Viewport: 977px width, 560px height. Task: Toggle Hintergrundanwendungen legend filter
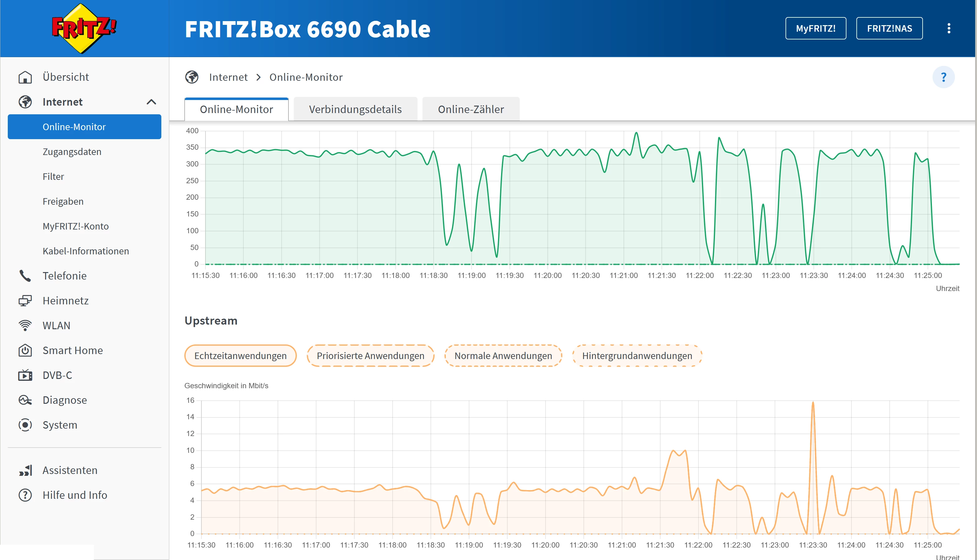(x=637, y=356)
